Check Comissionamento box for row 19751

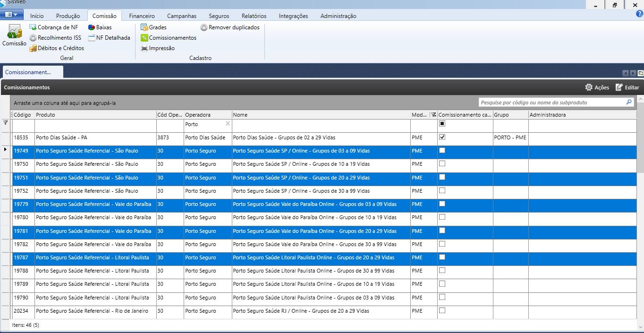[442, 177]
